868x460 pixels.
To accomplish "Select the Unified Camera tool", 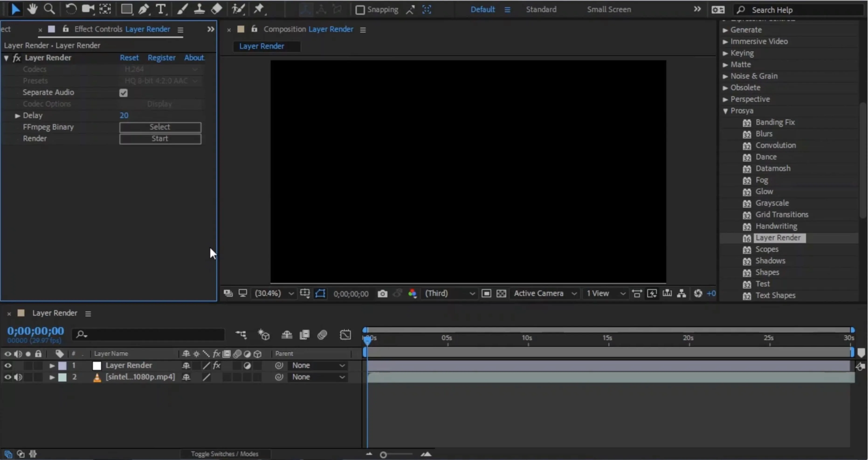I will tap(88, 9).
